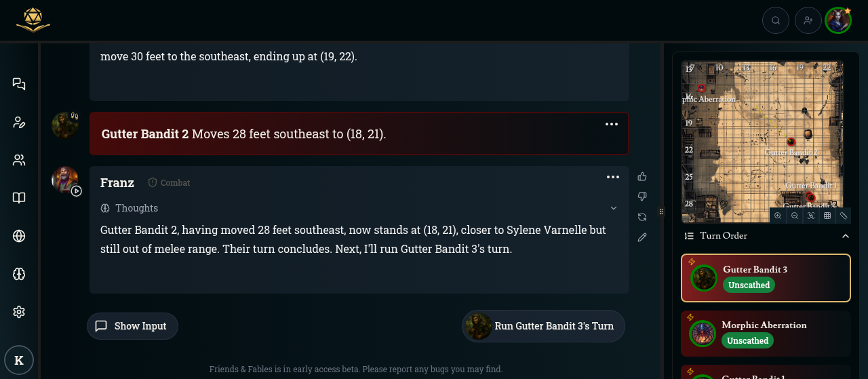Give thumbs up to Franz's message
The height and width of the screenshot is (379, 868).
coord(642,177)
